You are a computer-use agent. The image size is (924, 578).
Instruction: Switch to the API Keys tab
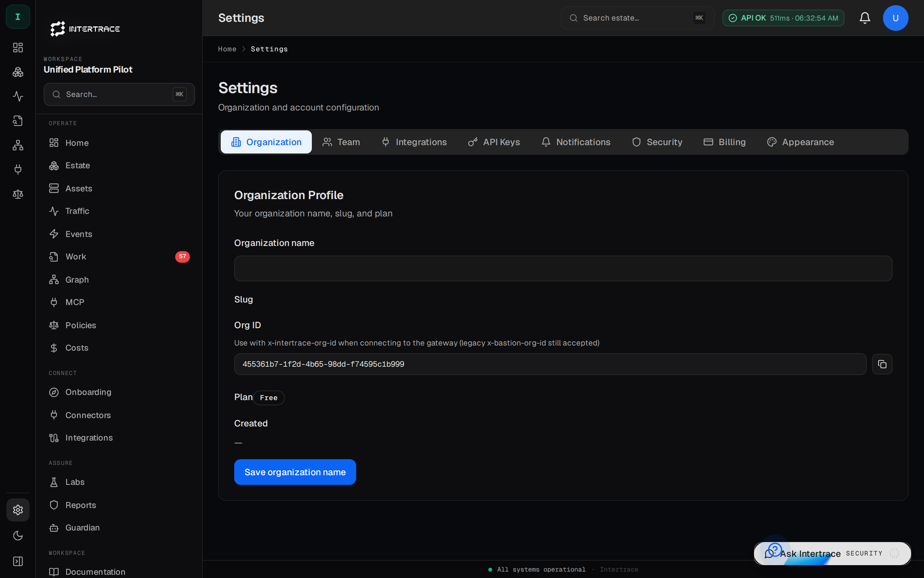tap(494, 142)
